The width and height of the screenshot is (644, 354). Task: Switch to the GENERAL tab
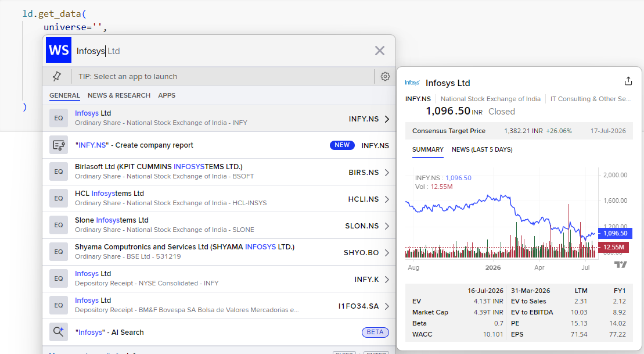click(x=64, y=95)
